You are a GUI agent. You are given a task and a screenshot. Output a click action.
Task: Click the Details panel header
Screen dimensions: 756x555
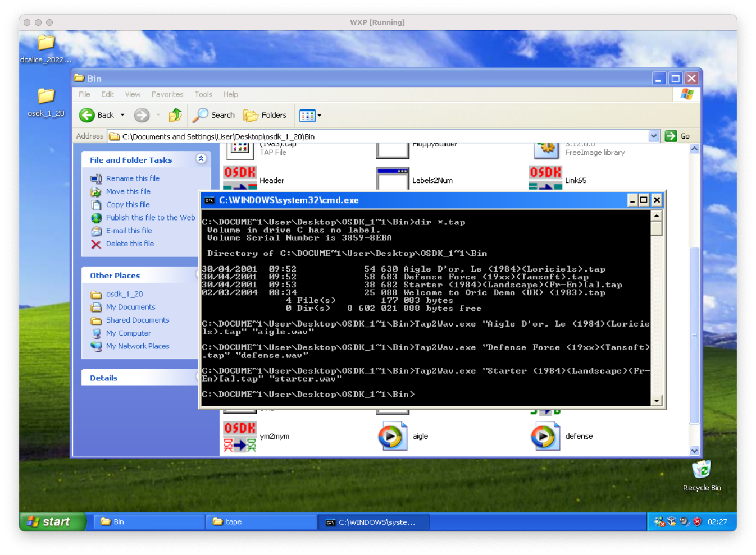coord(140,378)
